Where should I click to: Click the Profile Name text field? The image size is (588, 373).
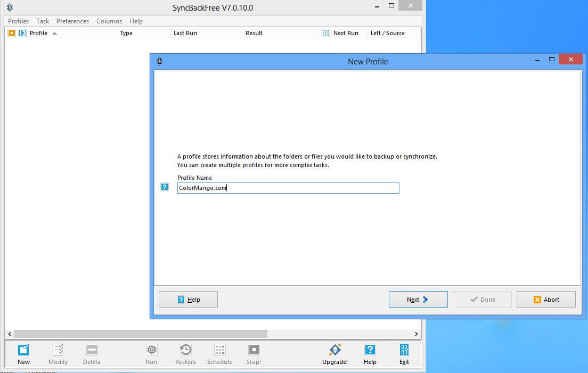(x=288, y=188)
